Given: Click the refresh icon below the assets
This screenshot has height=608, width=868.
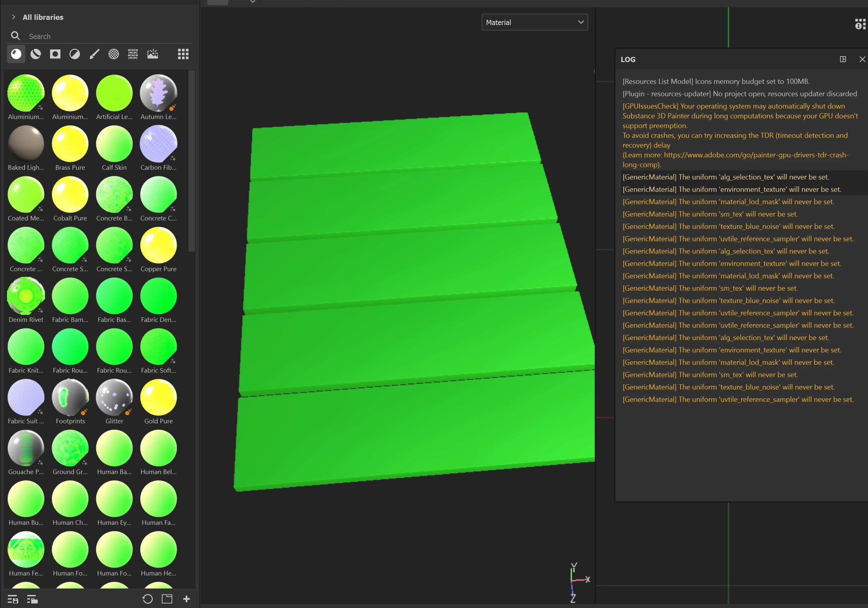Looking at the screenshot, I should (148, 599).
